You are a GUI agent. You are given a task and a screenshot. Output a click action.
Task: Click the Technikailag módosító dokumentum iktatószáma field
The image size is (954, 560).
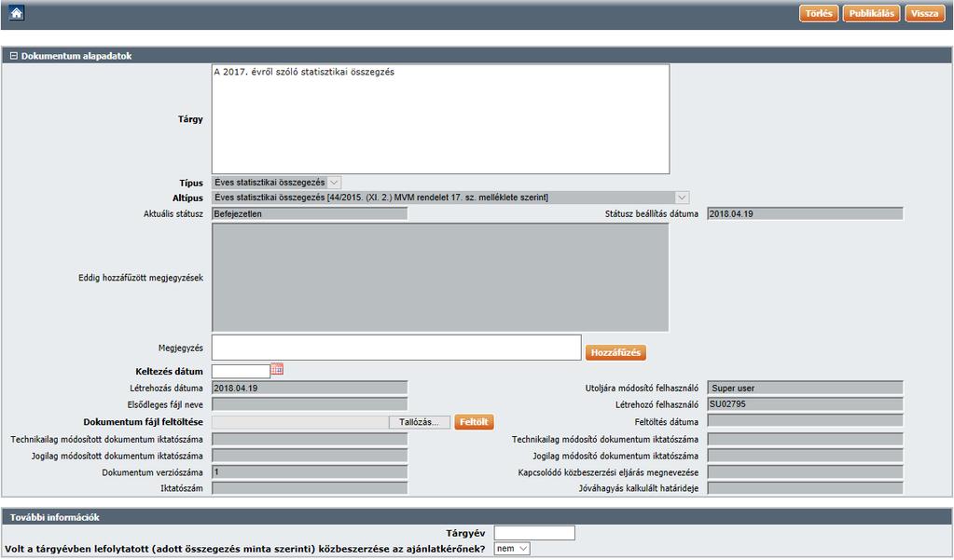(x=805, y=439)
